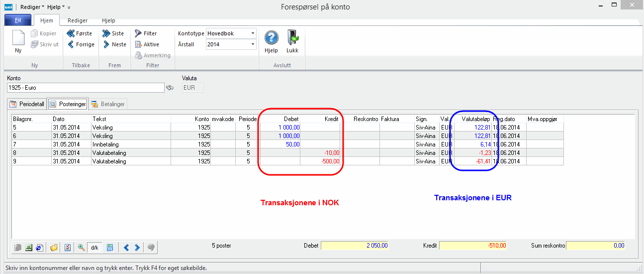
Task: Open the calculator icon in the bottom toolbar
Action: tap(110, 247)
